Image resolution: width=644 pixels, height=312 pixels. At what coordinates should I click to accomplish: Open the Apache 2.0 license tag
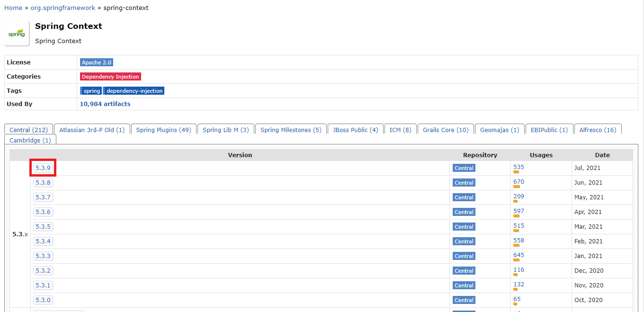pos(97,62)
